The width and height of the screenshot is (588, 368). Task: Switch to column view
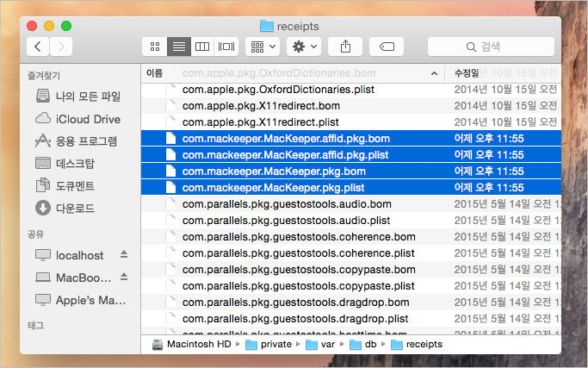click(202, 47)
